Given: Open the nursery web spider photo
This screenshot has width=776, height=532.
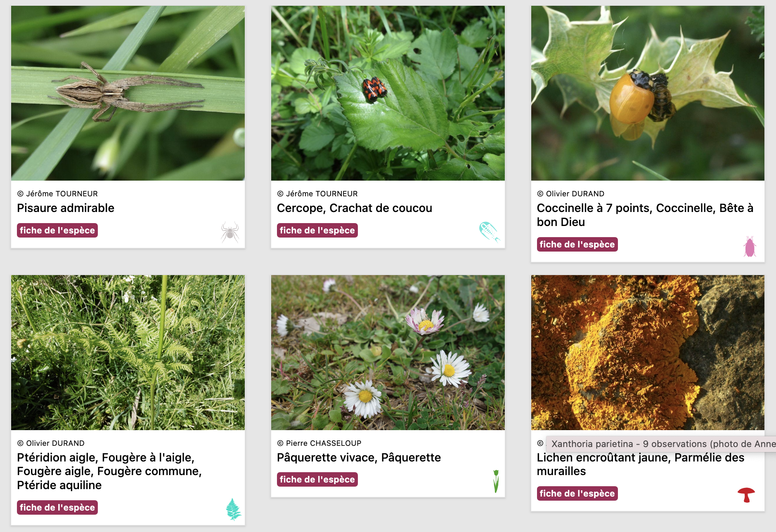Looking at the screenshot, I should point(128,93).
